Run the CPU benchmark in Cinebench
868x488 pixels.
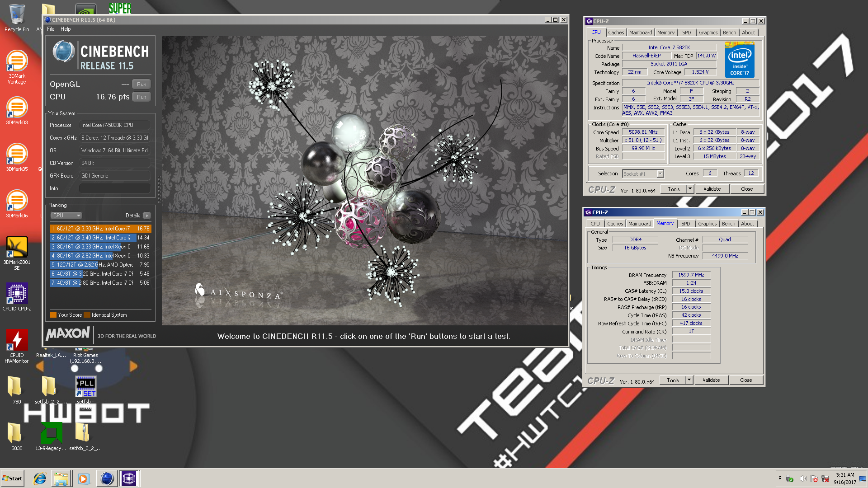(142, 97)
